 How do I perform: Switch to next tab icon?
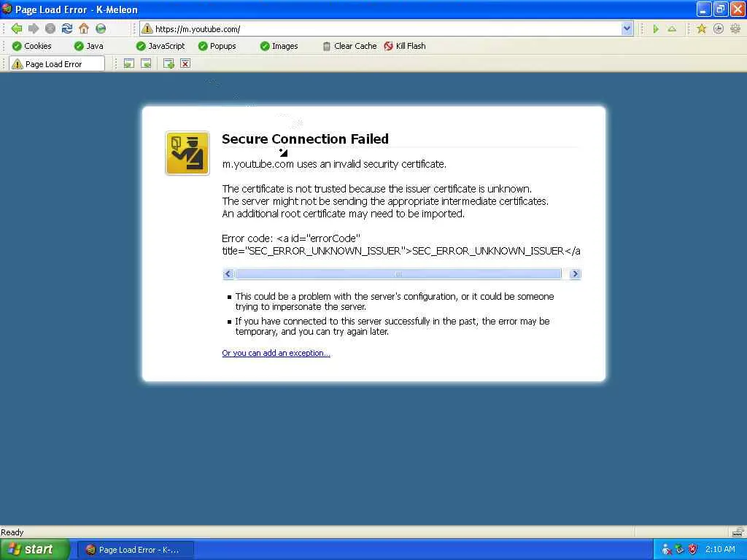coord(146,63)
